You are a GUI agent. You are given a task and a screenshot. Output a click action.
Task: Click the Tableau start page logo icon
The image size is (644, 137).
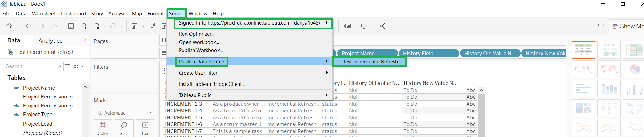click(x=9, y=26)
